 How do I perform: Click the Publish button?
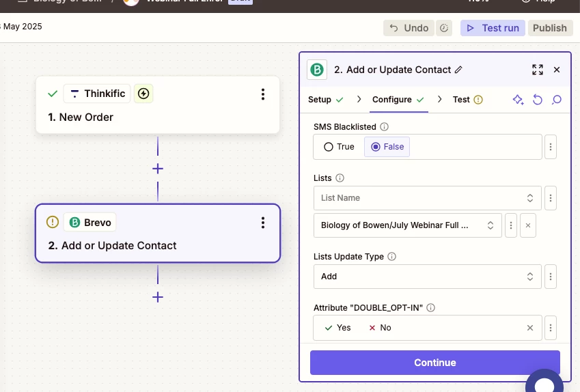(550, 28)
